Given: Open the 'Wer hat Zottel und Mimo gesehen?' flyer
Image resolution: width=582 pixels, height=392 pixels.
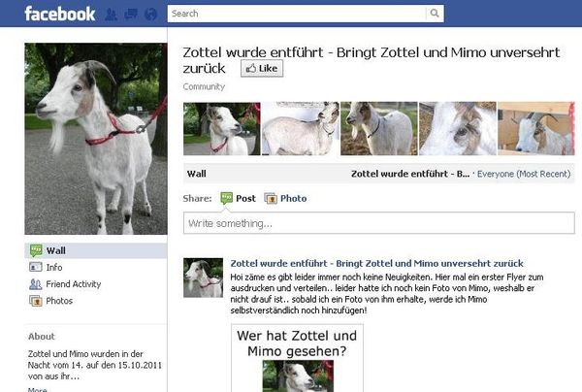Looking at the screenshot, I should tap(298, 358).
